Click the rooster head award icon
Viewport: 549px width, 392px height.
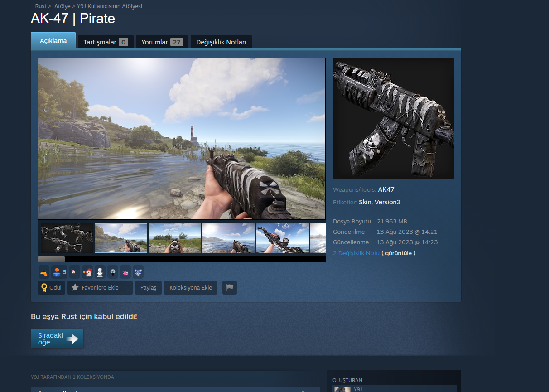tap(87, 272)
